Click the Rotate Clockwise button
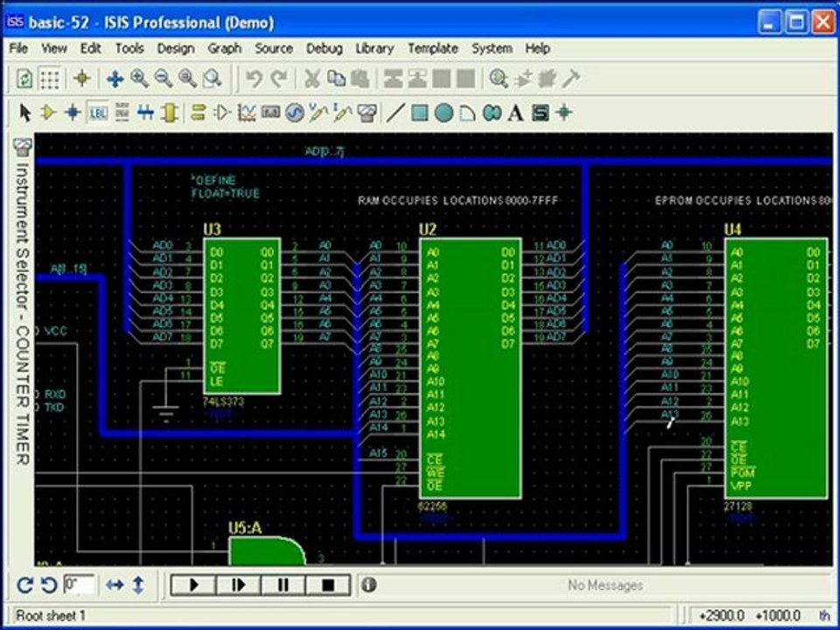This screenshot has width=840, height=630. pyautogui.click(x=24, y=584)
